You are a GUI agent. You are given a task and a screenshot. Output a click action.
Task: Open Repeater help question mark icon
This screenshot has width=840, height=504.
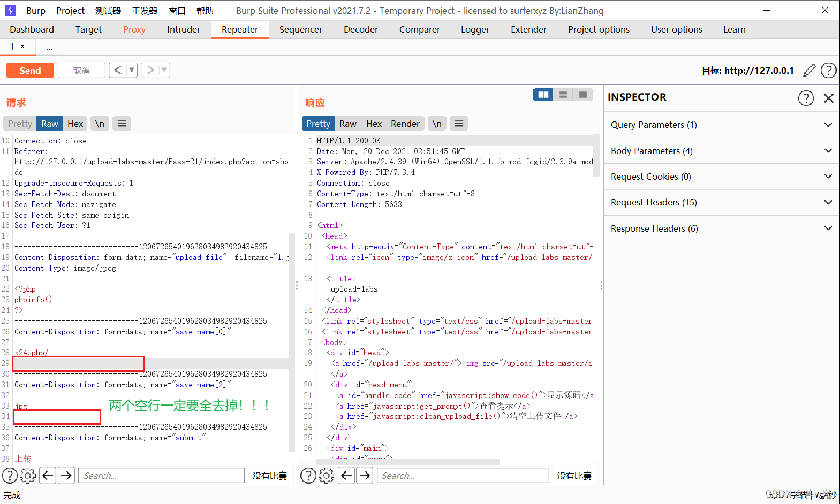[828, 70]
